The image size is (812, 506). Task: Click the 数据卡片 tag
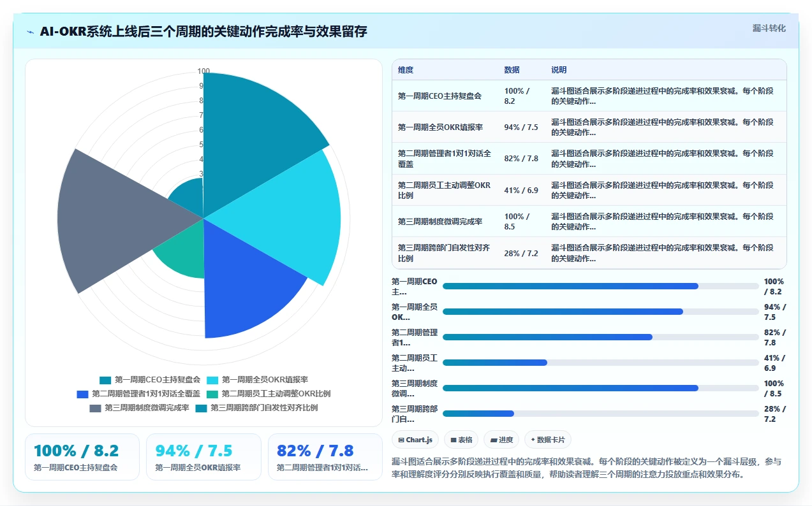(548, 440)
